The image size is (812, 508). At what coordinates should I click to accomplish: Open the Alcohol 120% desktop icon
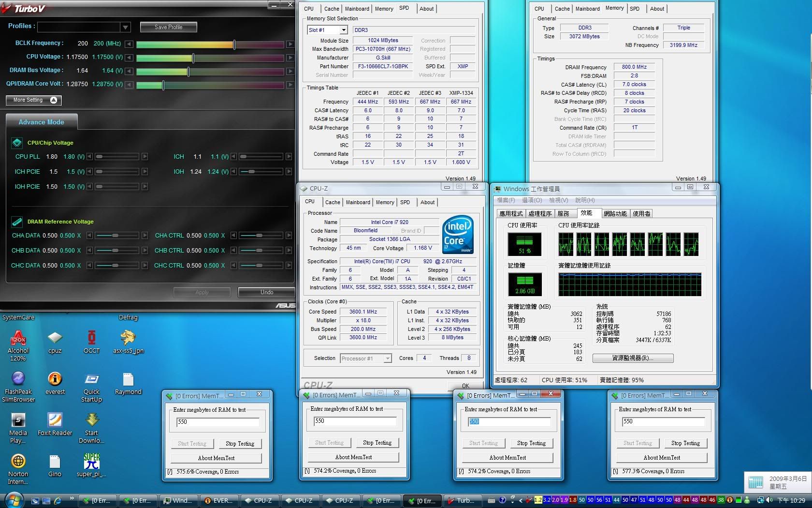pyautogui.click(x=18, y=338)
